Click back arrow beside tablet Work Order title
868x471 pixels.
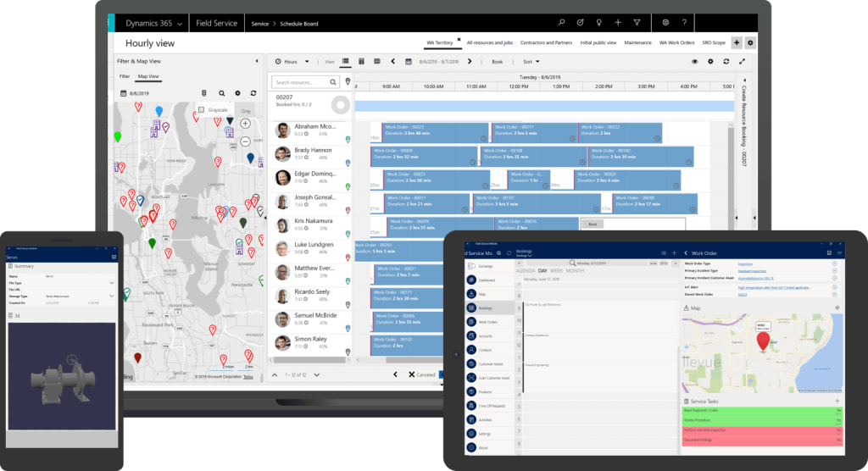(685, 253)
